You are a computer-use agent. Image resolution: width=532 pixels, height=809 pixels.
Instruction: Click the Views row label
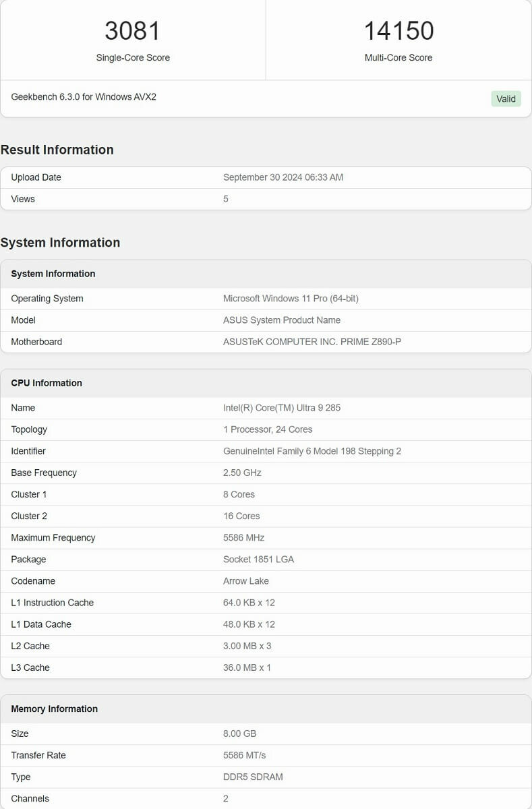pos(23,199)
